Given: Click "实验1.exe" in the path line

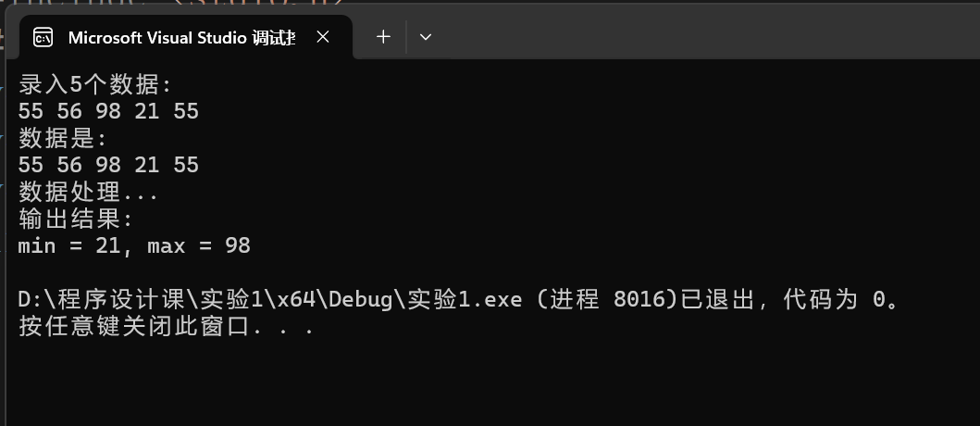Looking at the screenshot, I should [465, 300].
